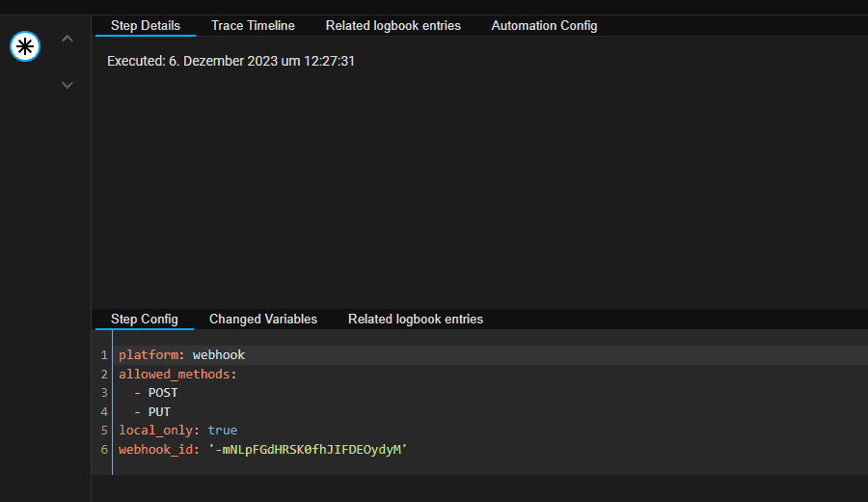Click the local_only true value
The height and width of the screenshot is (502, 868).
(x=222, y=431)
